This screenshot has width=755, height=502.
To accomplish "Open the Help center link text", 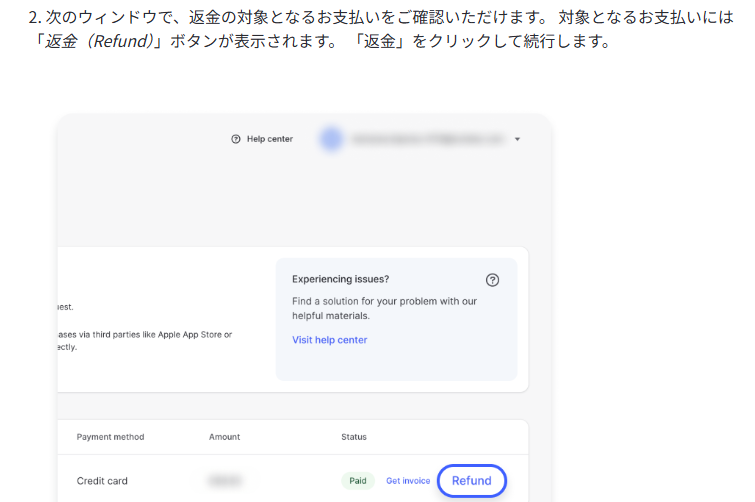I will [x=270, y=139].
